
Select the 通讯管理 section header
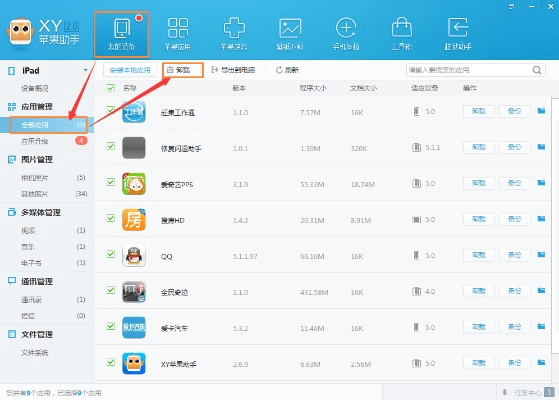[x=37, y=281]
